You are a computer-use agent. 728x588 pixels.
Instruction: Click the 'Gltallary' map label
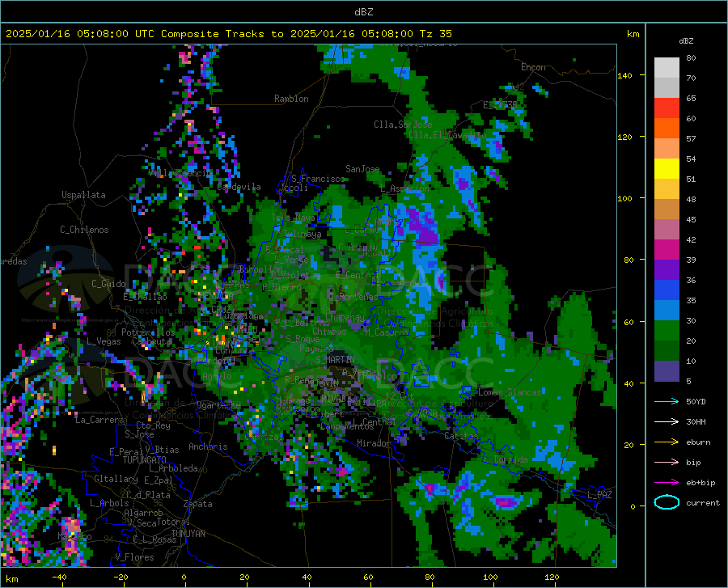116,479
